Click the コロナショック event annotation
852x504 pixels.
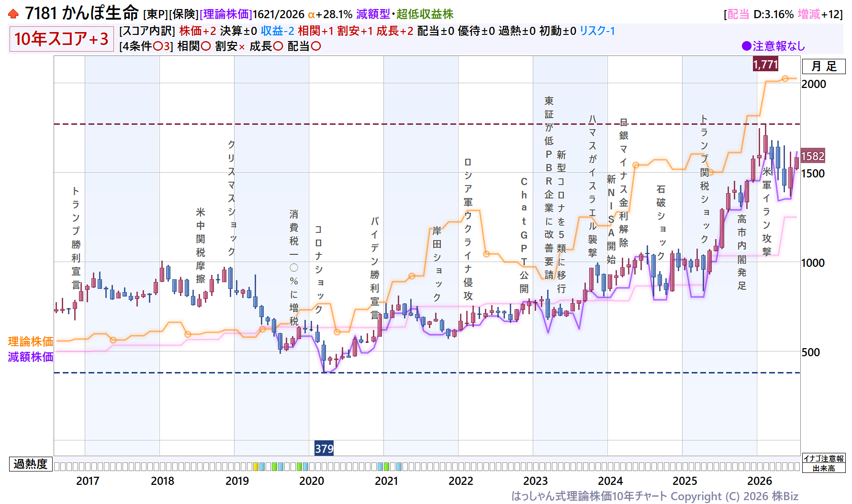[x=318, y=270]
